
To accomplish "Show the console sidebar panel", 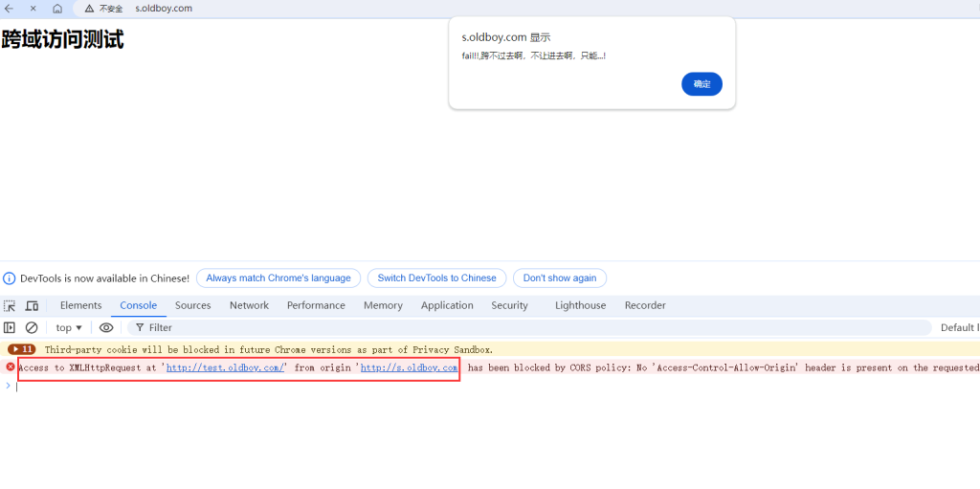I will (x=10, y=327).
